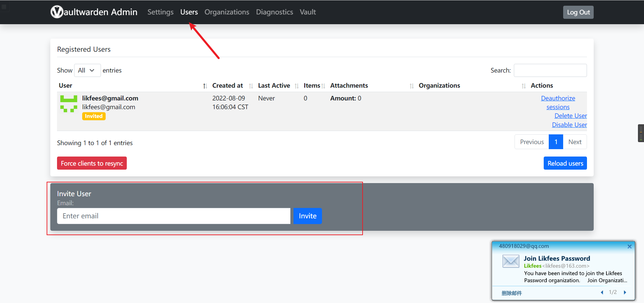This screenshot has height=303, width=644.
Task: Click the Invite button
Action: click(x=307, y=216)
